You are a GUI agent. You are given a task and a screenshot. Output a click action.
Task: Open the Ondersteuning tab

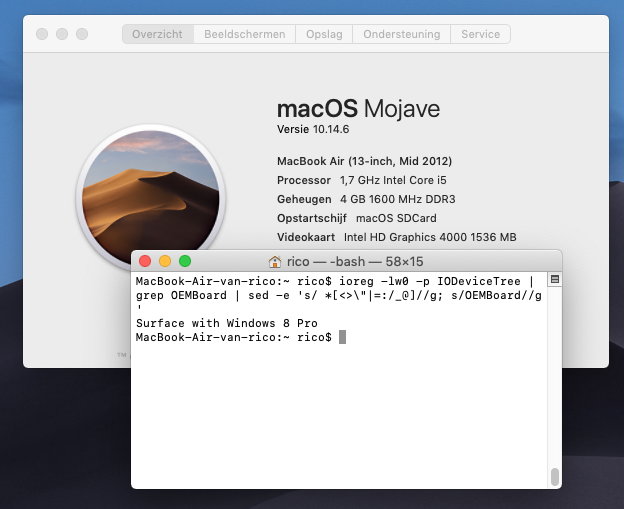(402, 34)
